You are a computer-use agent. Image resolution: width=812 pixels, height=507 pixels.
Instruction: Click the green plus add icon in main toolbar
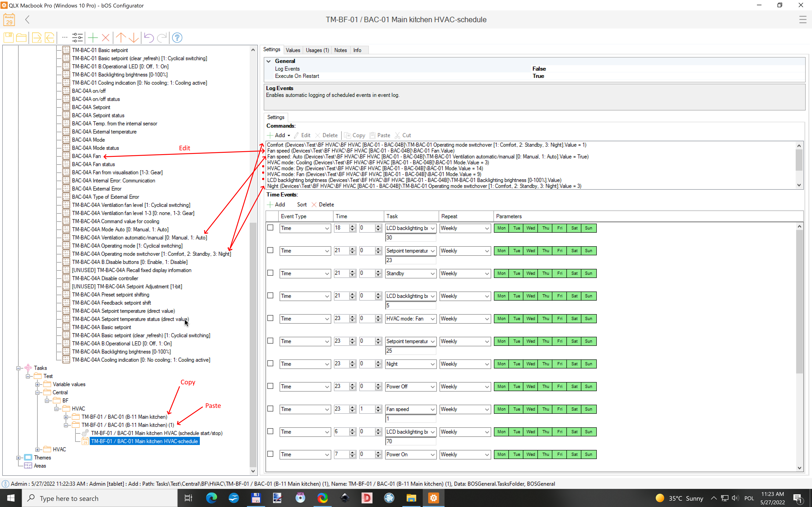click(93, 38)
